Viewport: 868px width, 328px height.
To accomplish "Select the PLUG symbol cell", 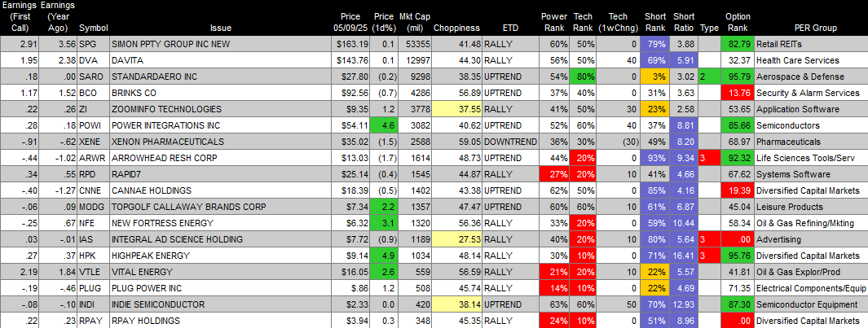I will pyautogui.click(x=93, y=288).
